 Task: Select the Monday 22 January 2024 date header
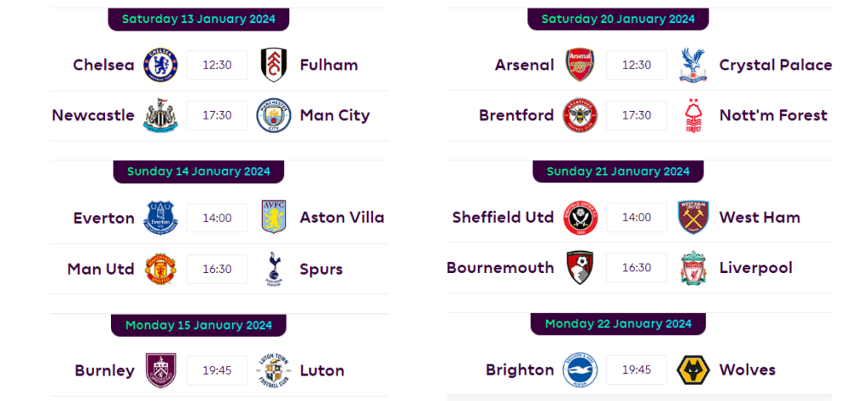pos(618,324)
